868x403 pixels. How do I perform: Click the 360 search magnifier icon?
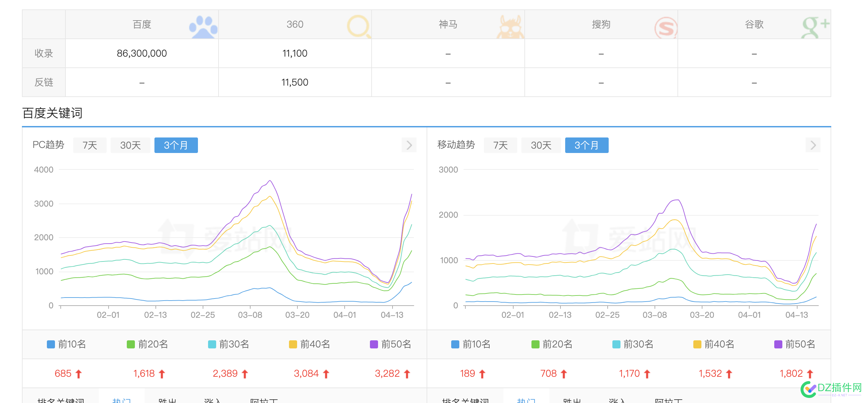359,27
